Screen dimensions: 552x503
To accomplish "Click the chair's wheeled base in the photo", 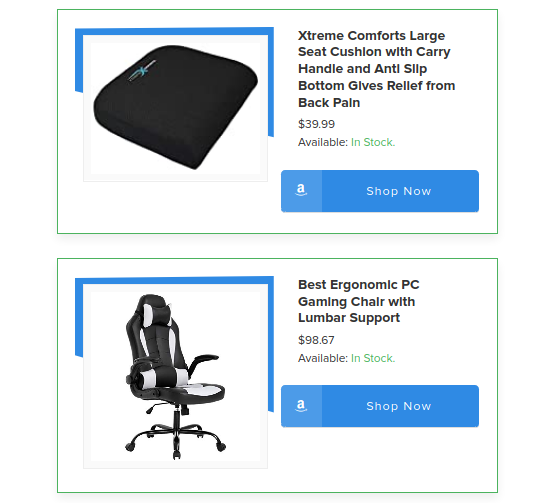I will click(x=175, y=438).
